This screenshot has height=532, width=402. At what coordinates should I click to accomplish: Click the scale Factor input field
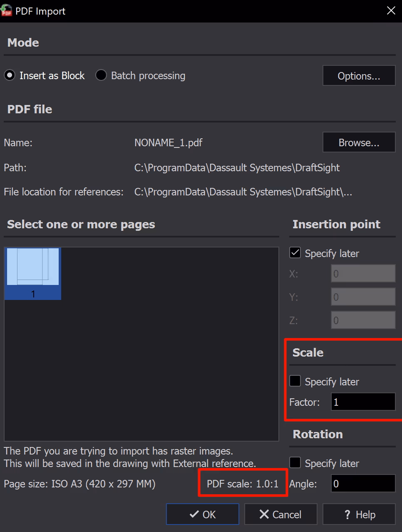[363, 402]
